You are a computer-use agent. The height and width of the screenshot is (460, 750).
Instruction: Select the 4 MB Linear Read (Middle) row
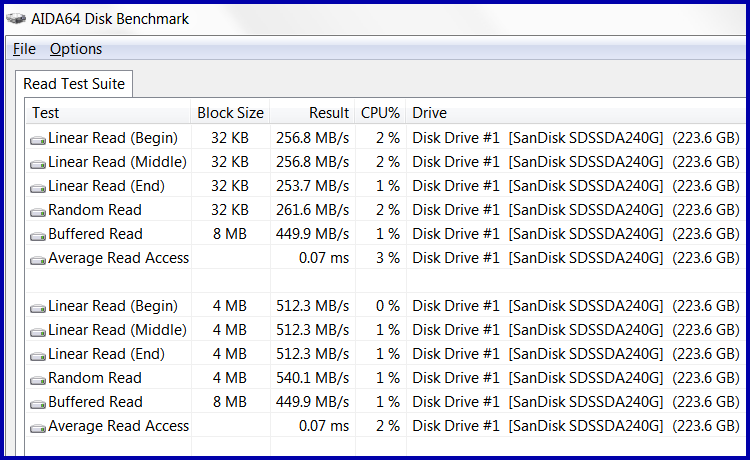pos(386,329)
